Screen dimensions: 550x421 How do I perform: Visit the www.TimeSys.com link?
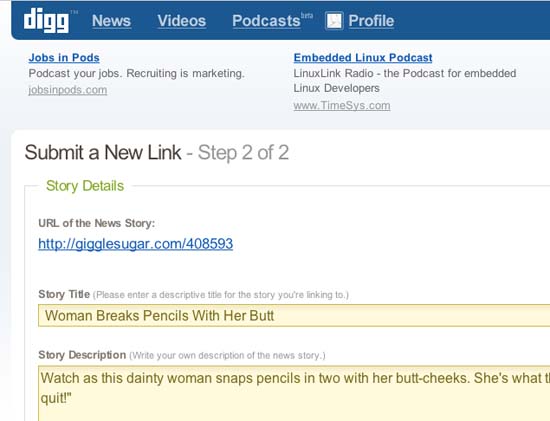[342, 106]
